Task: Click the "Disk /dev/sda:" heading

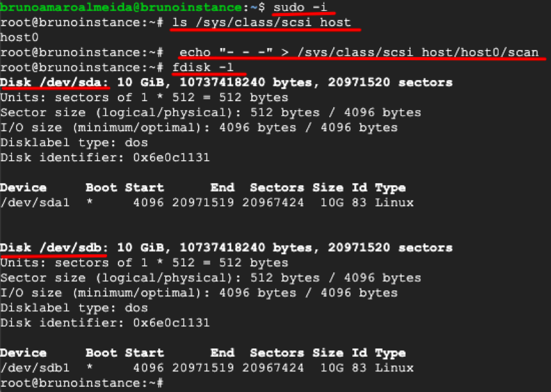Action: 56,83
